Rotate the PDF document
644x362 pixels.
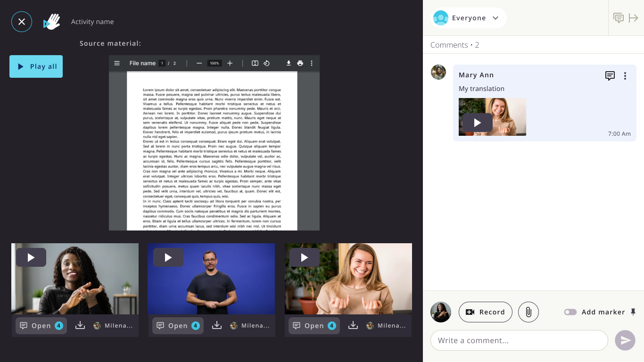click(266, 63)
